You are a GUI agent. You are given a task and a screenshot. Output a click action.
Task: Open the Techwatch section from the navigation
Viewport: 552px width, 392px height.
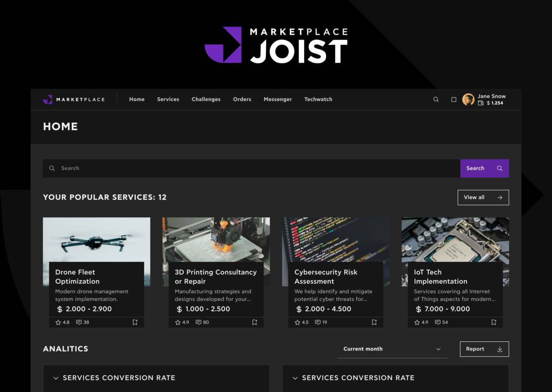pyautogui.click(x=318, y=99)
